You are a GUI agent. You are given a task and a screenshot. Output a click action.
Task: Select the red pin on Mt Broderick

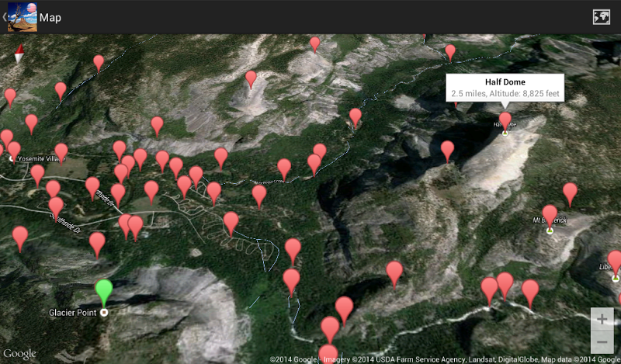550,217
